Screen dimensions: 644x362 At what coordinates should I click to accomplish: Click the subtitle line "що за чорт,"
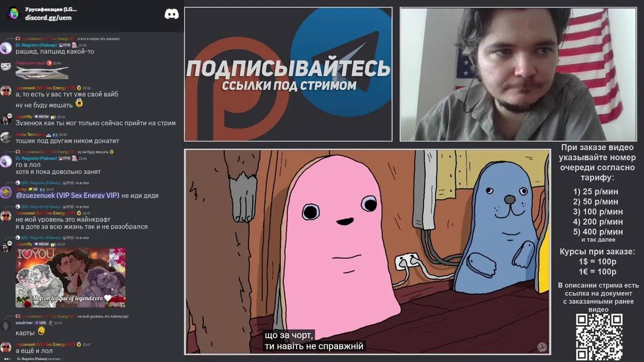(x=289, y=335)
